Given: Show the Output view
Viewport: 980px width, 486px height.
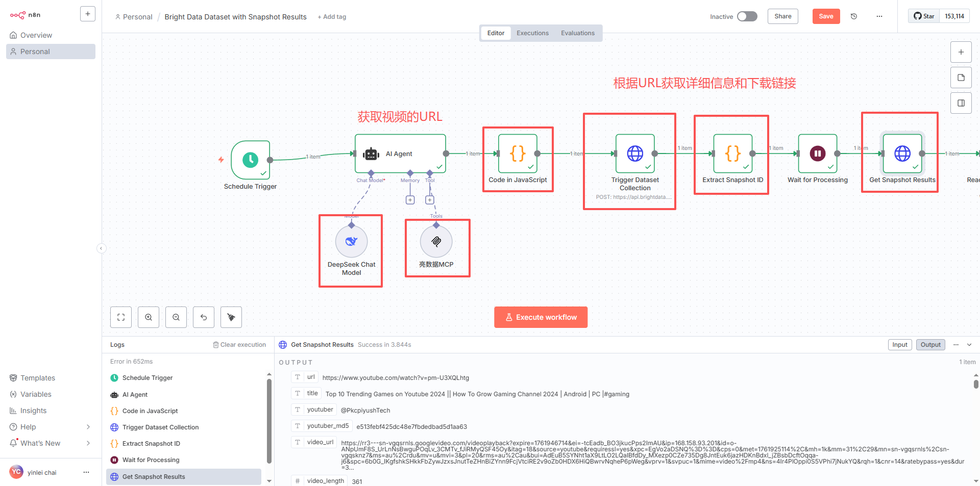Looking at the screenshot, I should click(x=930, y=345).
